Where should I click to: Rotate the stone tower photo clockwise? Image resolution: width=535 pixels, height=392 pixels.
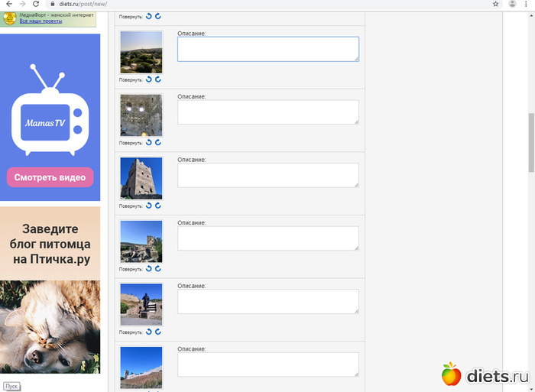pos(158,206)
